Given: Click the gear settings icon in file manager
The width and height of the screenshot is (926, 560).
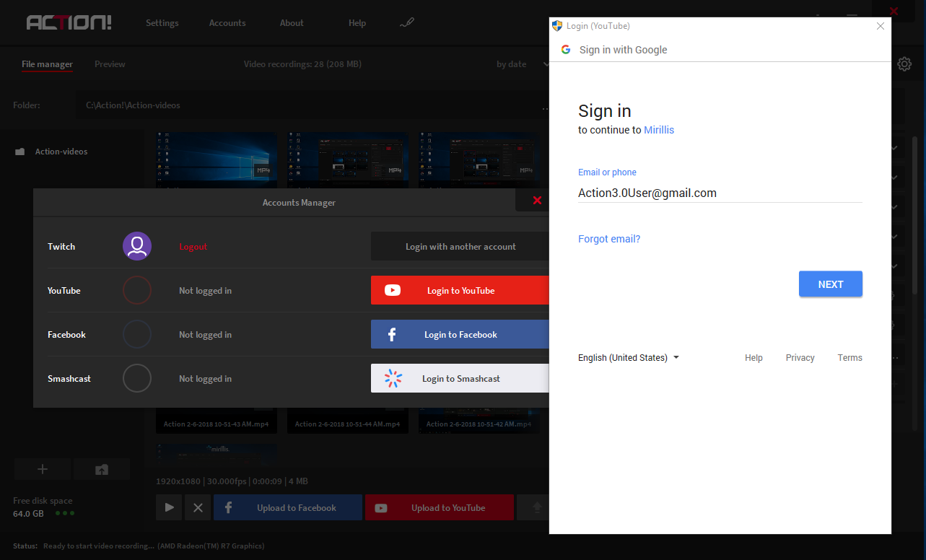Looking at the screenshot, I should [x=904, y=64].
